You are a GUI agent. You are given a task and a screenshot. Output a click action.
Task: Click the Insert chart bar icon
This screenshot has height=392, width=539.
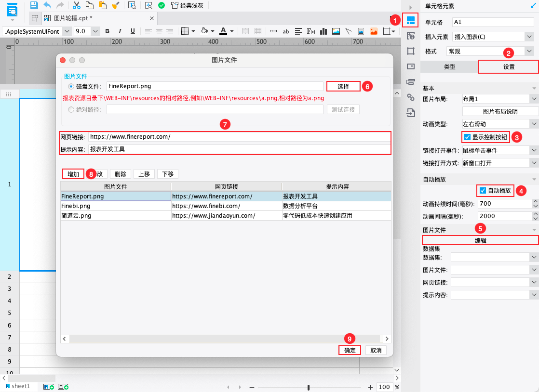click(x=323, y=31)
